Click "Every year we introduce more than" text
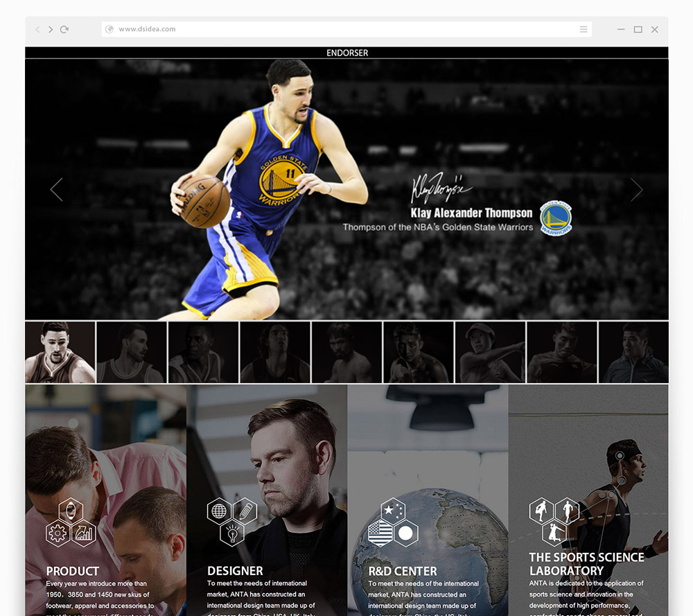693x616 pixels. coord(96,583)
